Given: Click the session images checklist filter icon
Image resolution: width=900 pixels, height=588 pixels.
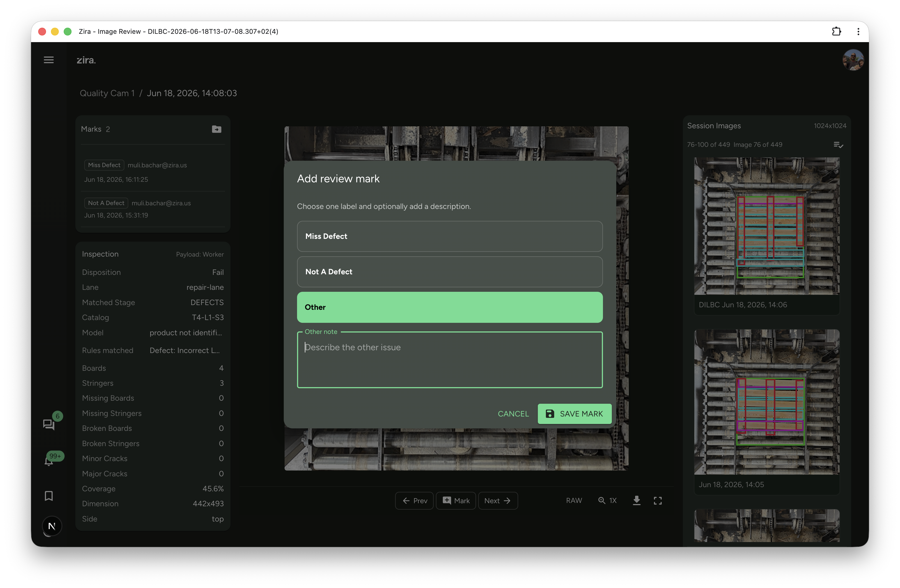Looking at the screenshot, I should (838, 145).
